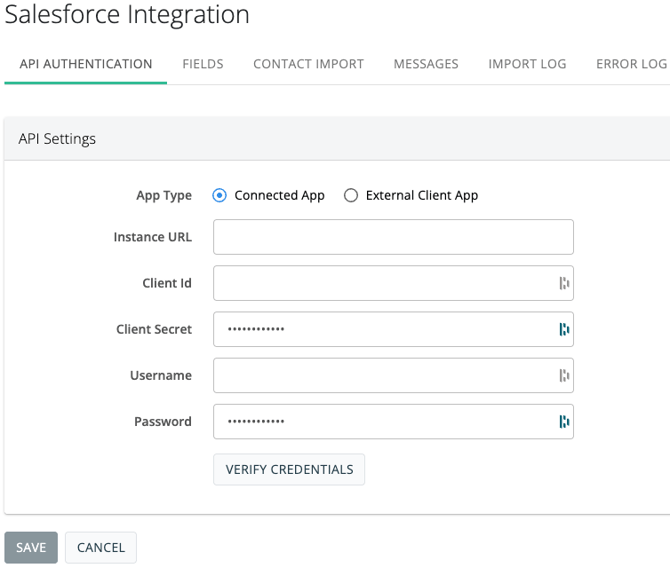670x568 pixels.
Task: Click the Client Id label
Action: [167, 283]
